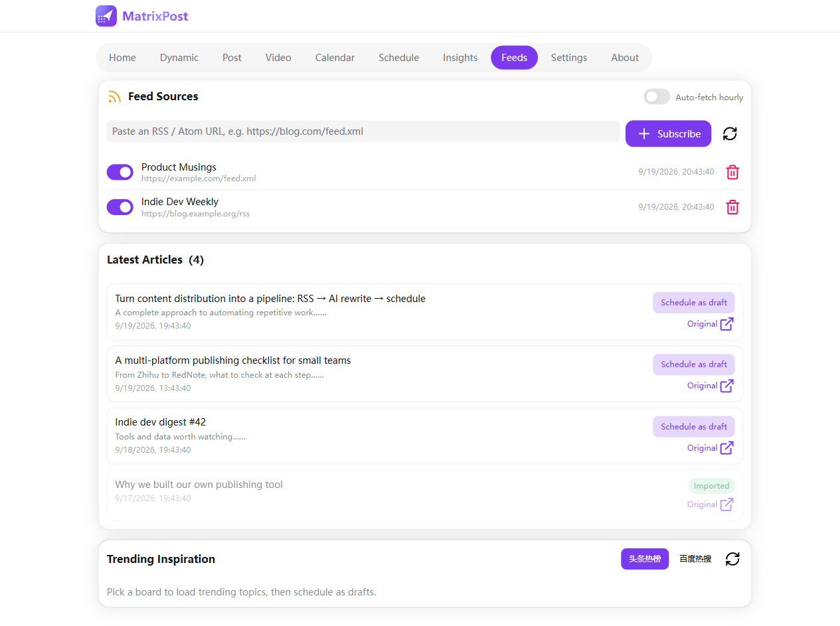Click the Indie Dev Weekly last-fetched timestamp

677,207
